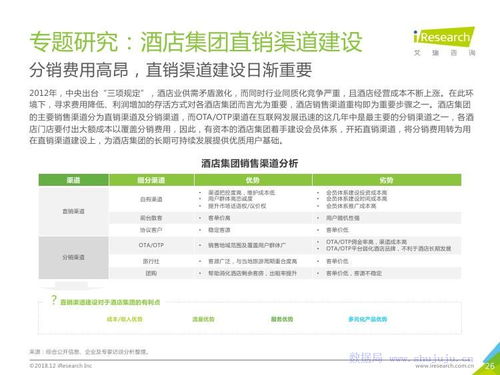Open the www.iresearch.com.cn link in footer

(444, 366)
